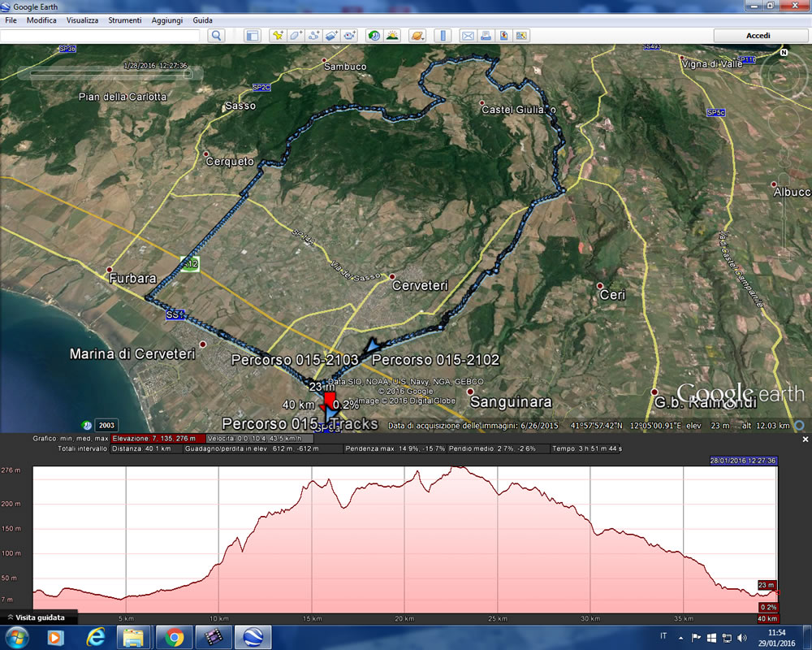Click the Accedi sign-in button

click(758, 36)
